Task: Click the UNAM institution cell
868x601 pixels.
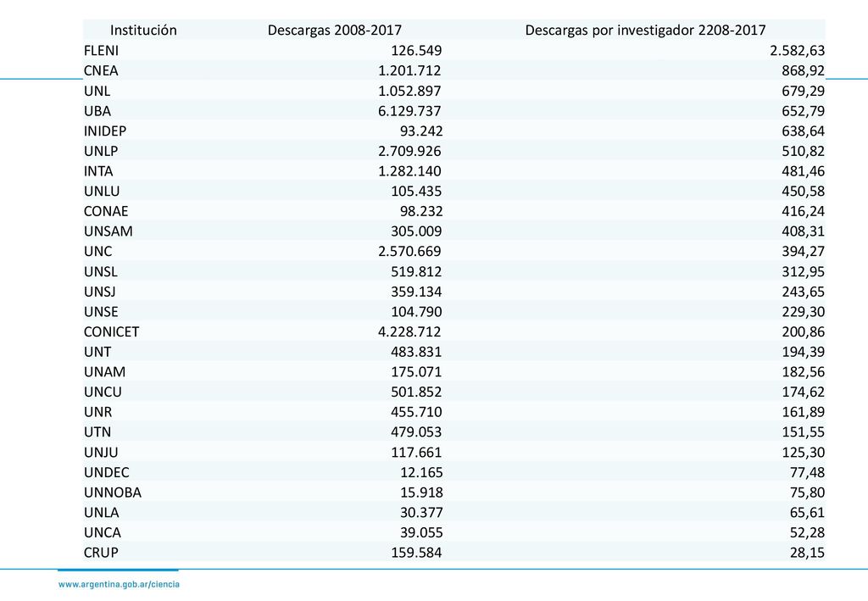Action: [x=104, y=371]
